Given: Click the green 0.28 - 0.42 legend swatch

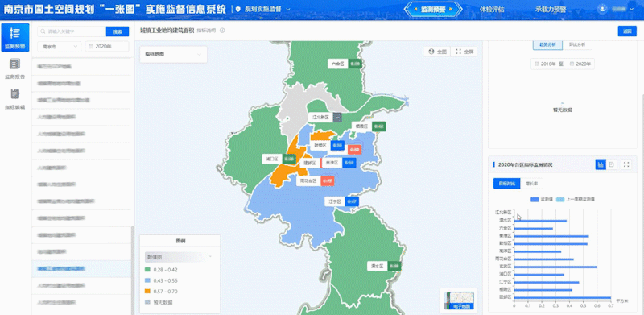Looking at the screenshot, I should [148, 270].
